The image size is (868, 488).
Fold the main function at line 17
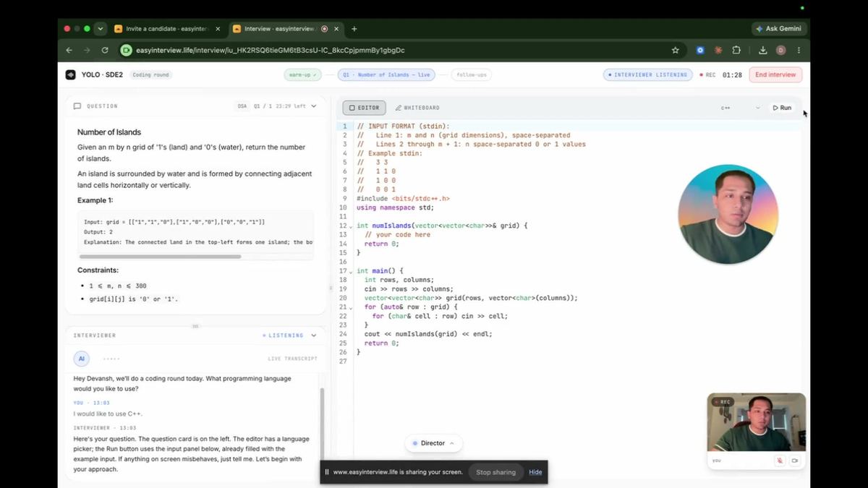(351, 271)
